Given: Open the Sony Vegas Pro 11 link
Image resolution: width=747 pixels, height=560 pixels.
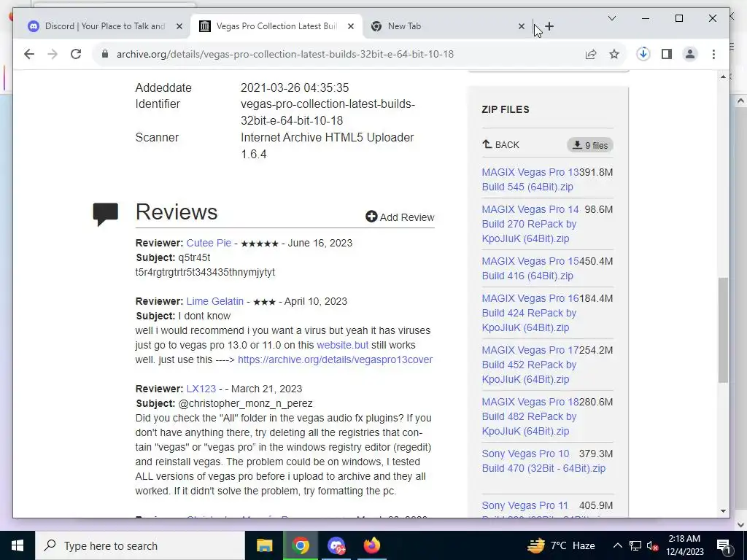Looking at the screenshot, I should [x=525, y=505].
